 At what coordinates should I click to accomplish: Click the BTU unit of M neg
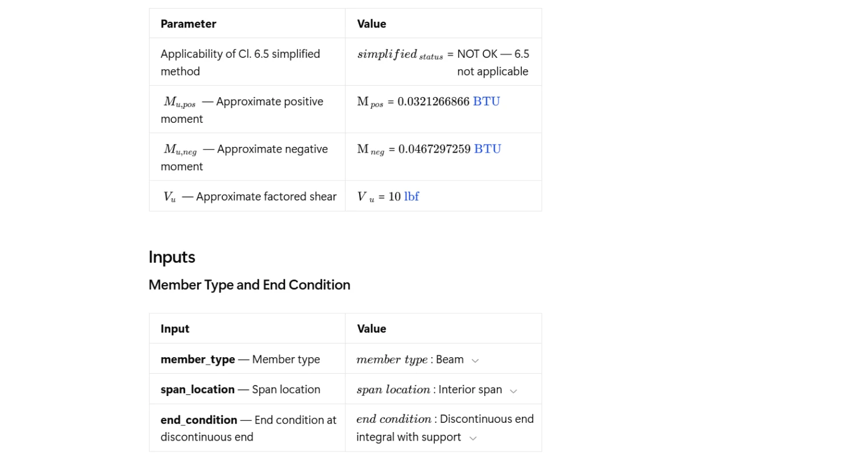487,149
